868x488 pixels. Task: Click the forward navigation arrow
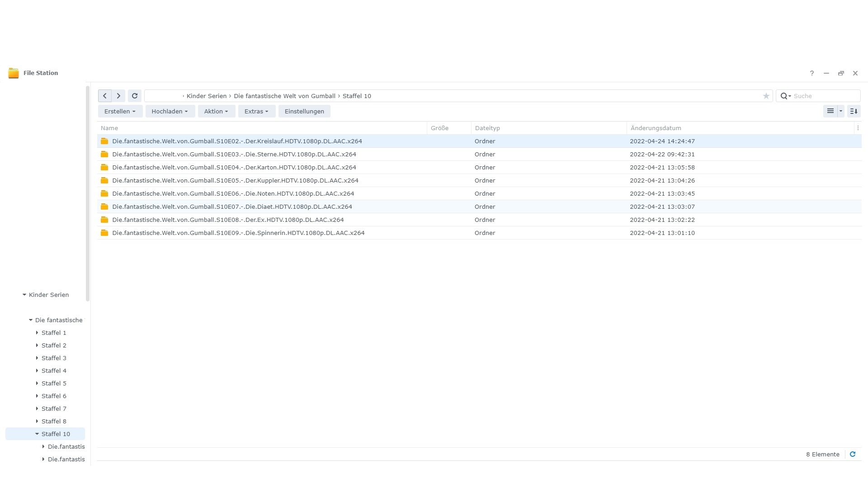pos(118,96)
